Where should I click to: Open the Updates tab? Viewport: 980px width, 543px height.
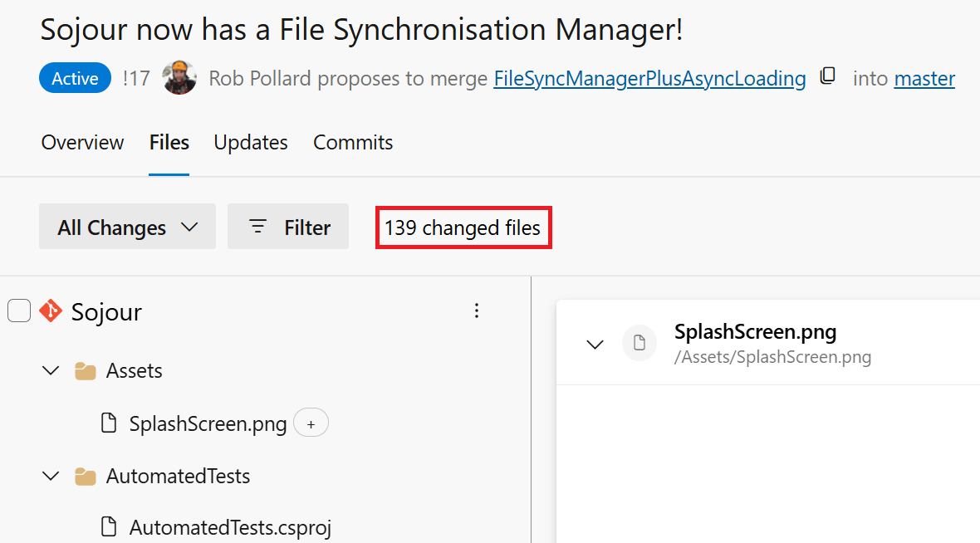coord(251,143)
